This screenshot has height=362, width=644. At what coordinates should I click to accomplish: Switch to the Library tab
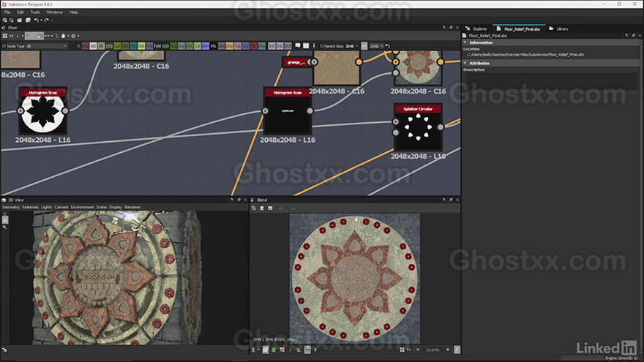pyautogui.click(x=562, y=29)
